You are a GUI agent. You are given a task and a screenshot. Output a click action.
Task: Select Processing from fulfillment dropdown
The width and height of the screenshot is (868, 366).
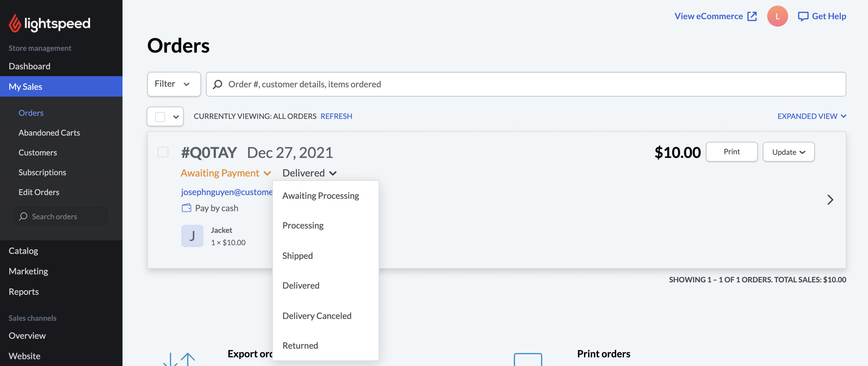tap(303, 225)
